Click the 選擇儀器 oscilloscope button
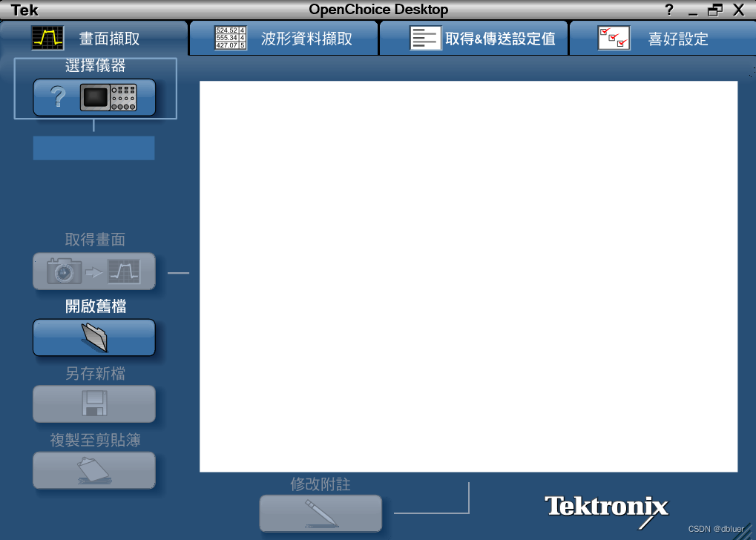Viewport: 756px width, 540px height. 94,97
